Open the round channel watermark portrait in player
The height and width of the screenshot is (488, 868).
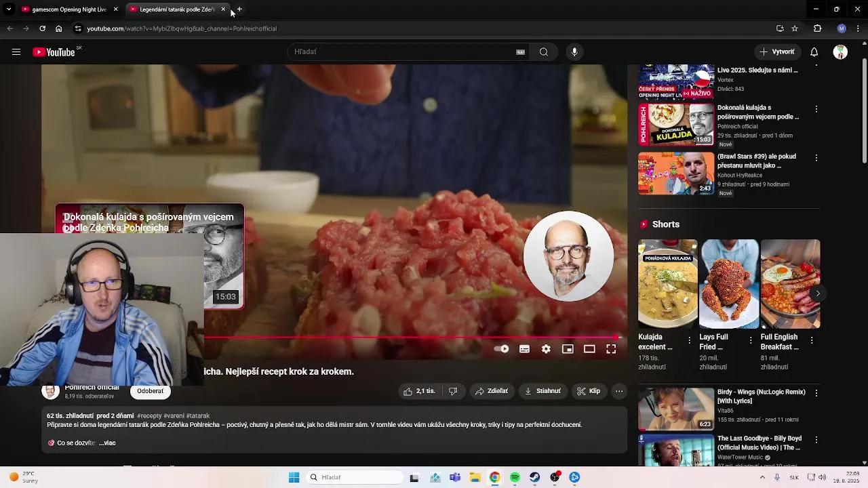[568, 256]
